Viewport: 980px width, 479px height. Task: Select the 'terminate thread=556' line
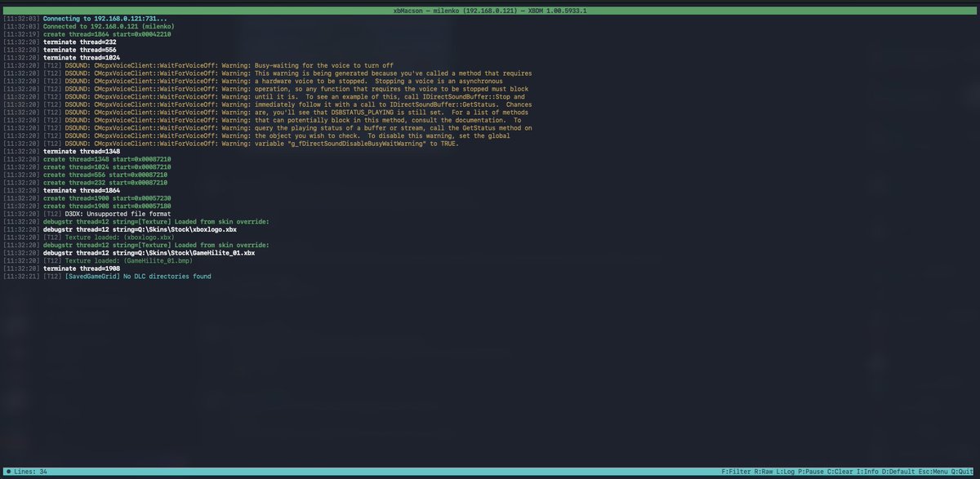pyautogui.click(x=81, y=50)
